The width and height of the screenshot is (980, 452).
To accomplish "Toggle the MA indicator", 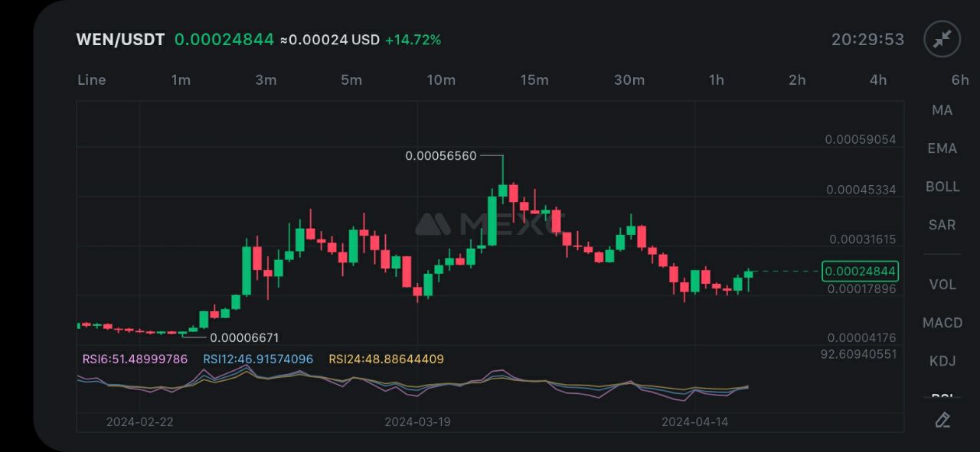I will pyautogui.click(x=942, y=110).
